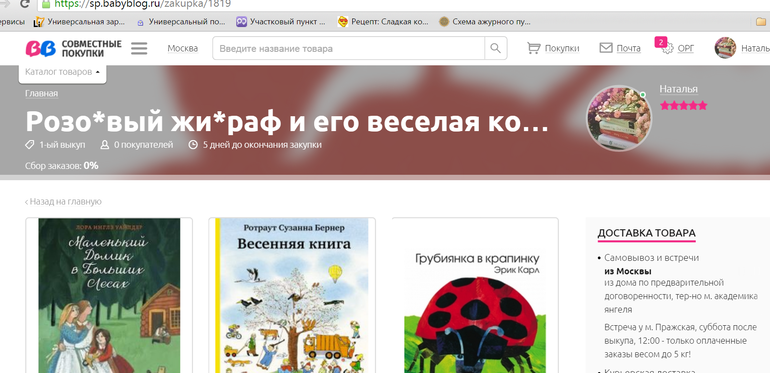Open the Весенняя книга book card
The image size is (770, 373).
tap(292, 295)
